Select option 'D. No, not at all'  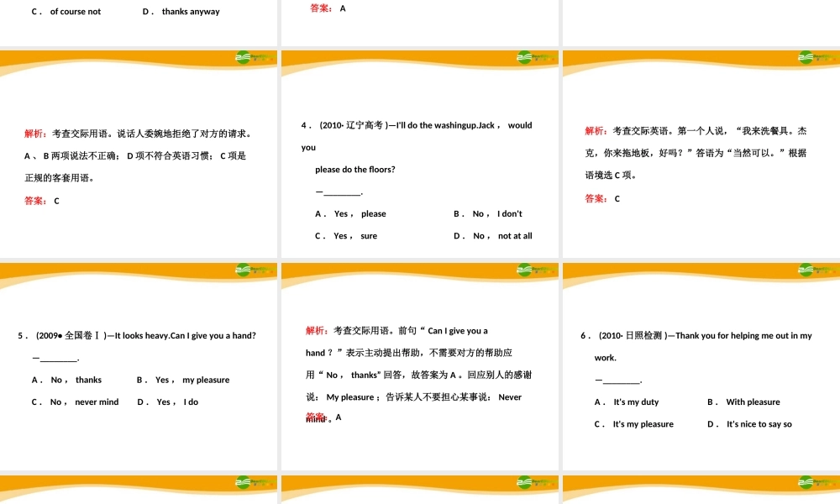493,236
